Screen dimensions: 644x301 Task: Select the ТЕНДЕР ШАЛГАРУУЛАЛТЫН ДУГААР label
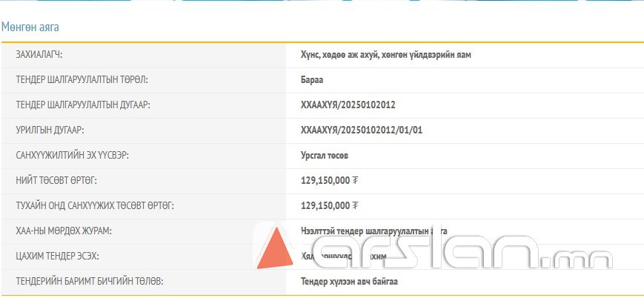click(83, 105)
